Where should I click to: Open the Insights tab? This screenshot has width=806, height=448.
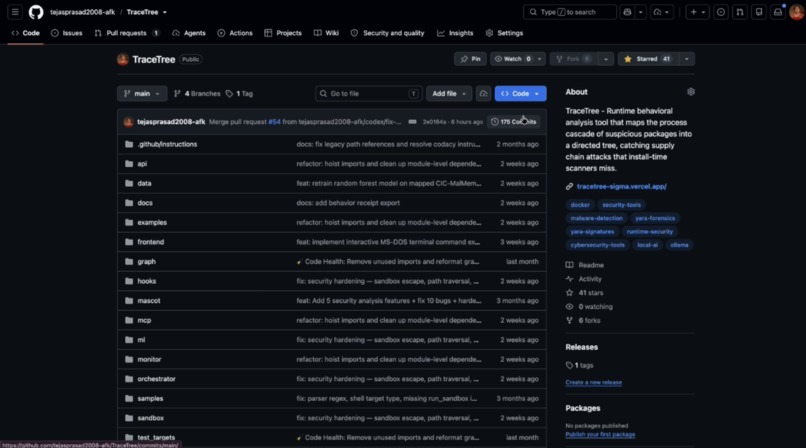tap(455, 33)
